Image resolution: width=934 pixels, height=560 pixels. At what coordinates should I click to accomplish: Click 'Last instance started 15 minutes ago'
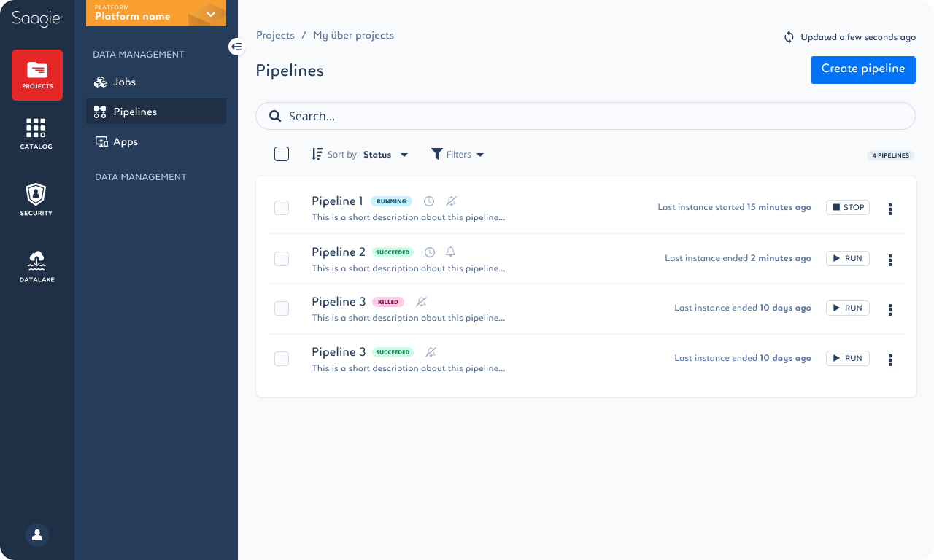tap(734, 208)
